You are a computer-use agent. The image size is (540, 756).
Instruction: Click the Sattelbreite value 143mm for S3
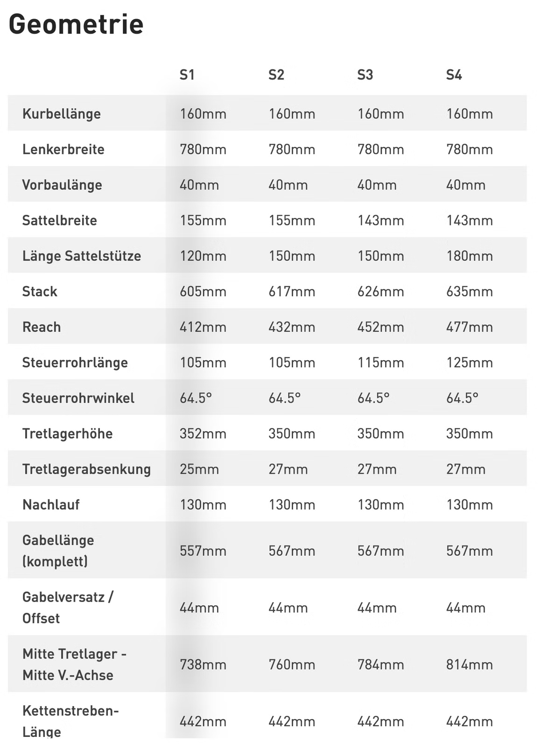(x=380, y=220)
